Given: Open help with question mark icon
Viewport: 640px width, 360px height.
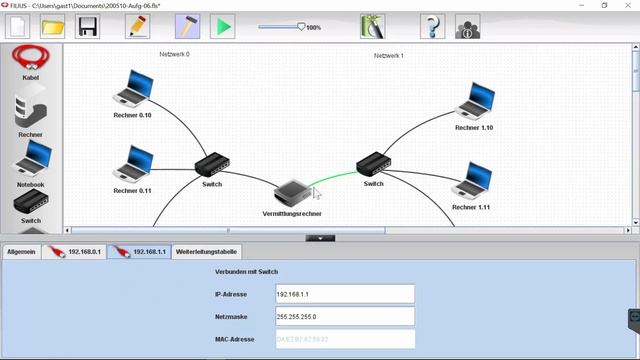Looking at the screenshot, I should tap(432, 27).
